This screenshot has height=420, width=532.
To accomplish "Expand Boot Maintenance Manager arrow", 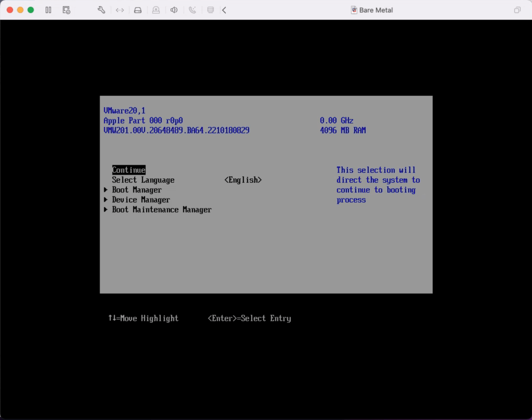I will click(106, 210).
